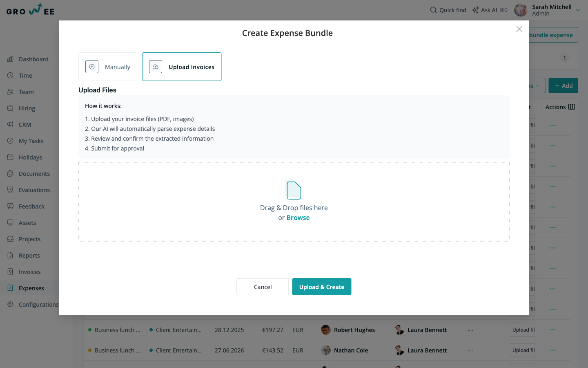The image size is (588, 368).
Task: Click the Time clock icon in sidebar
Action: 10,76
